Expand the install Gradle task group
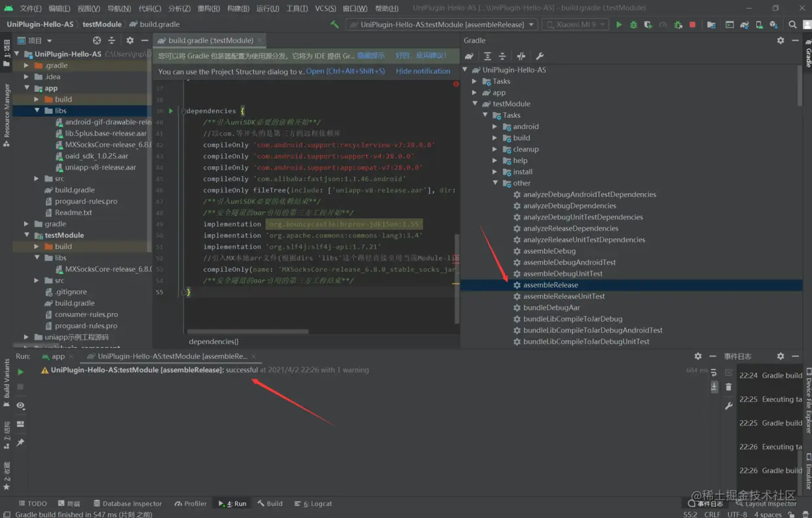 [495, 172]
